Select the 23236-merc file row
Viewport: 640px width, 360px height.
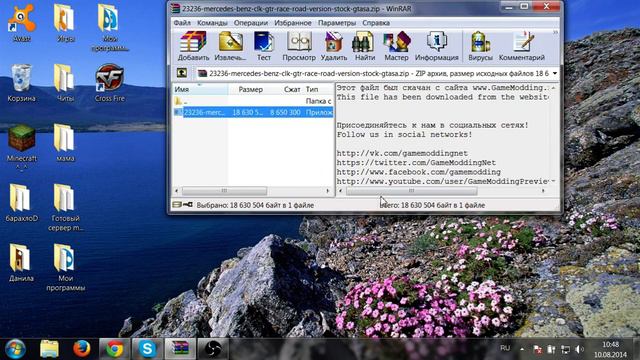(253, 112)
